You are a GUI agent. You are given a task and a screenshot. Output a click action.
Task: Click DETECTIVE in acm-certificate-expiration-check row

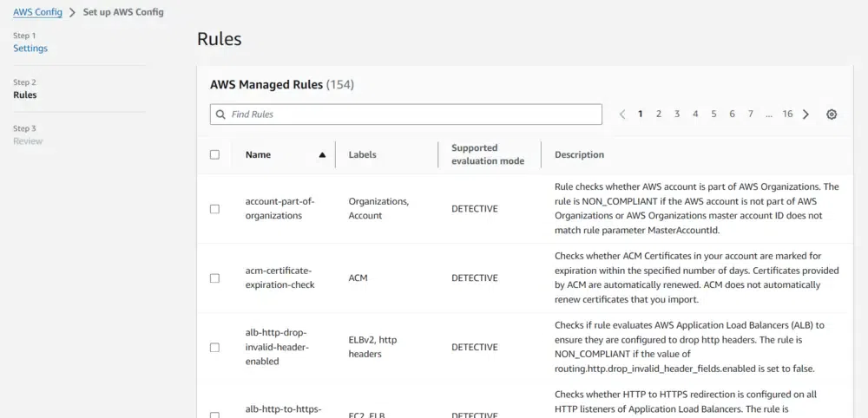(475, 278)
